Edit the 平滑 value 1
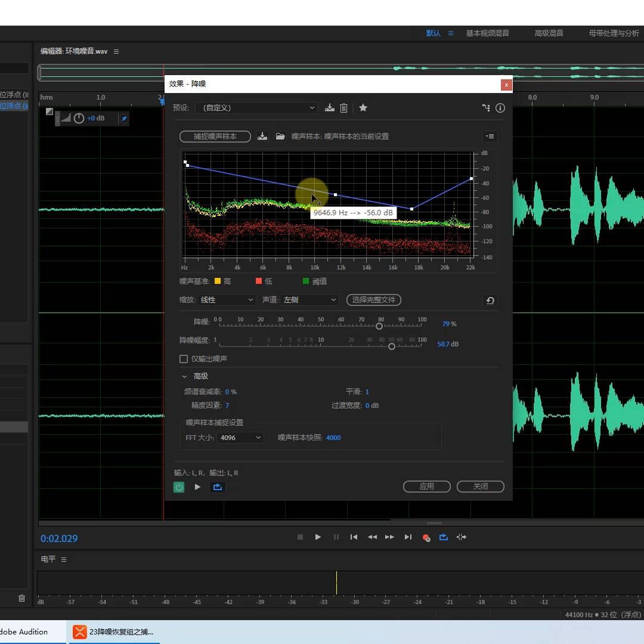644x644 pixels. [367, 392]
